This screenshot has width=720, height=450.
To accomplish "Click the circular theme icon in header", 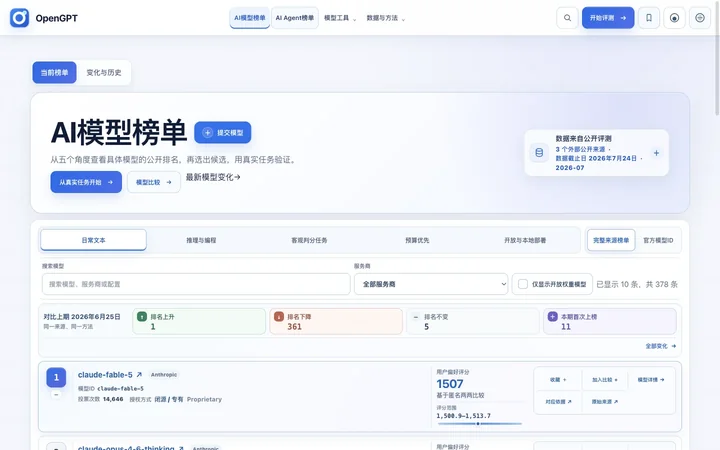I will [674, 18].
